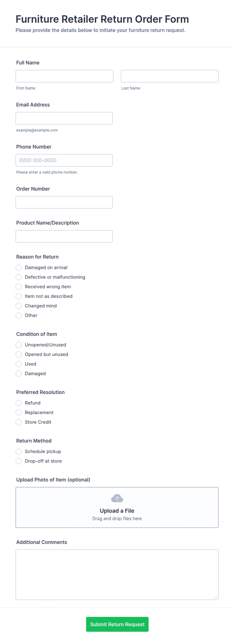Pick 'Store Credit' resolution
This screenshot has width=232, height=644.
click(x=19, y=422)
